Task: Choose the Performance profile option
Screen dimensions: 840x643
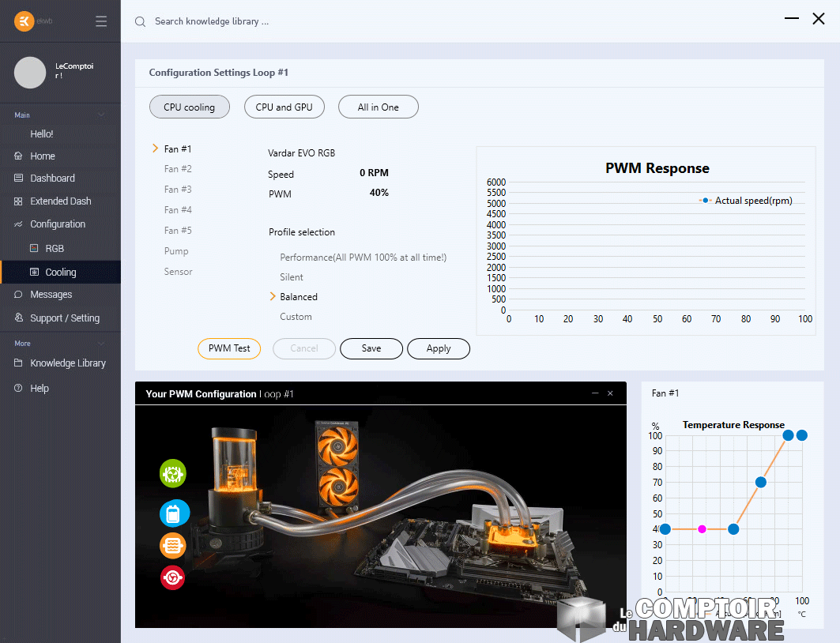Action: (363, 258)
